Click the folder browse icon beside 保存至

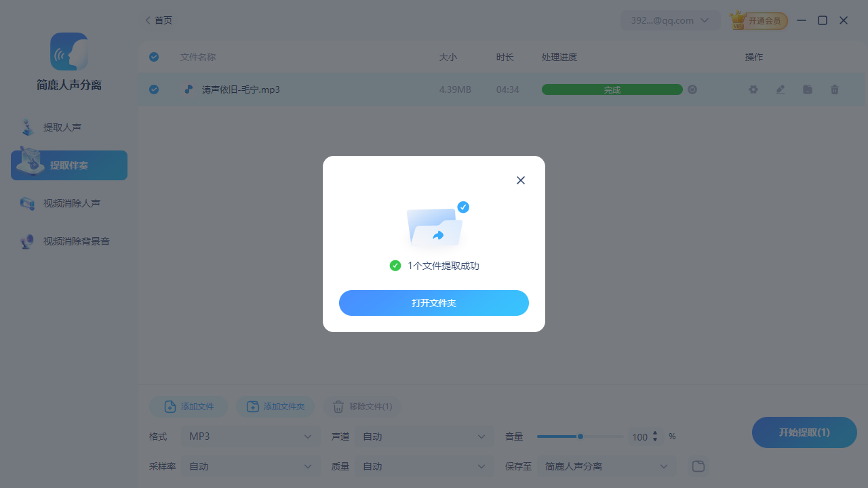tap(698, 466)
